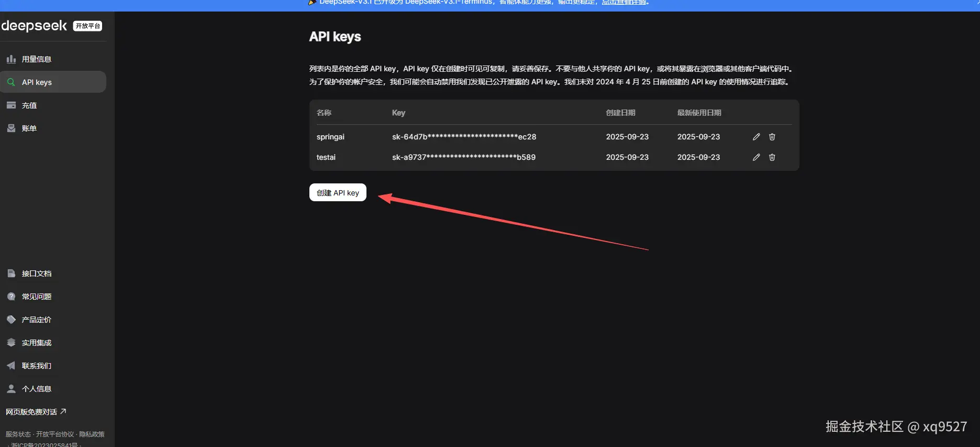Open 常见问题 FAQ page

53,297
